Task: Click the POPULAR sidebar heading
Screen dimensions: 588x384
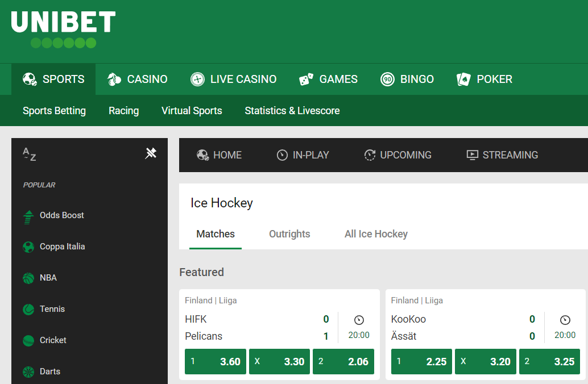Action: (39, 185)
